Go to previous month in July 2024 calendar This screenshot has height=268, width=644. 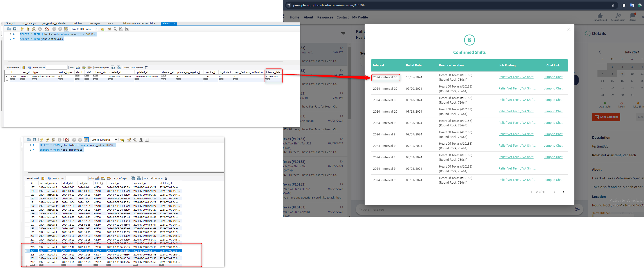[599, 52]
